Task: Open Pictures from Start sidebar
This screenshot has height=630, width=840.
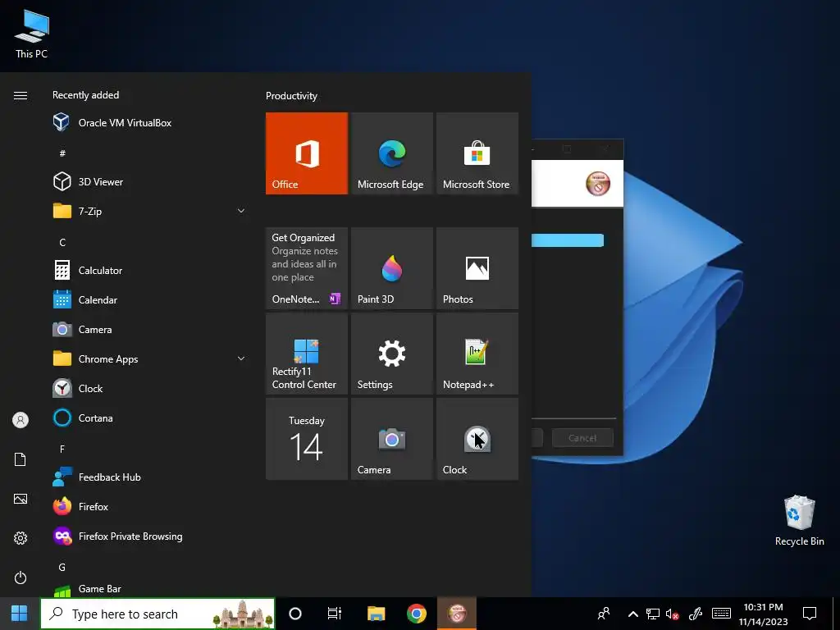Action: [21, 499]
